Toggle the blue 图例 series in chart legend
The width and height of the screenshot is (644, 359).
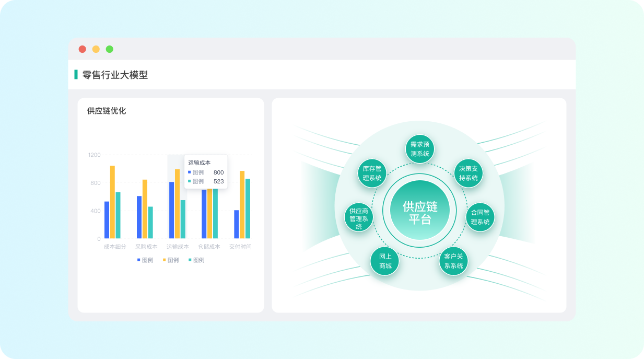click(x=145, y=260)
